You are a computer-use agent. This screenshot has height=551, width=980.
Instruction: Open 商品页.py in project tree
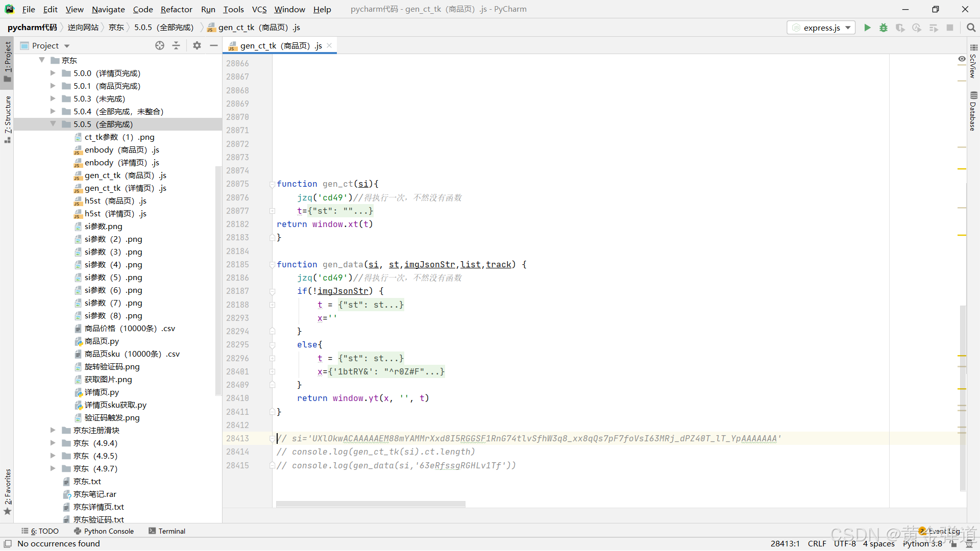click(x=102, y=341)
